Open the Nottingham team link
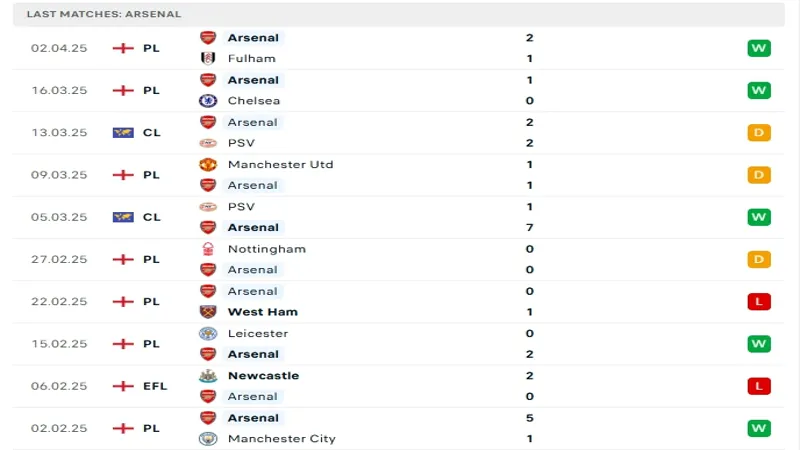The image size is (800, 450). point(267,249)
